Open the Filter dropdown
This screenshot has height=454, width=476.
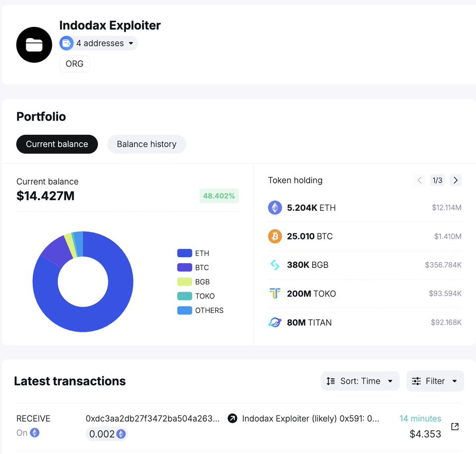pos(435,381)
